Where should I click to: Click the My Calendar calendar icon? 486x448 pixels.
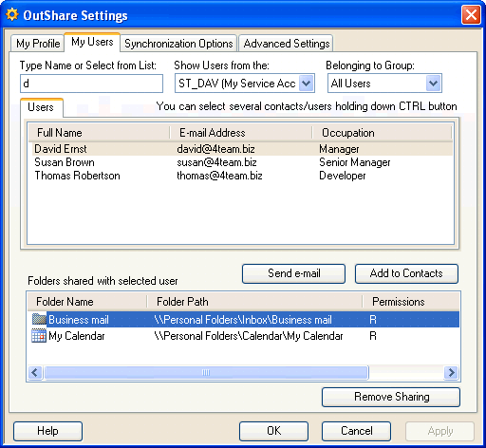39,336
